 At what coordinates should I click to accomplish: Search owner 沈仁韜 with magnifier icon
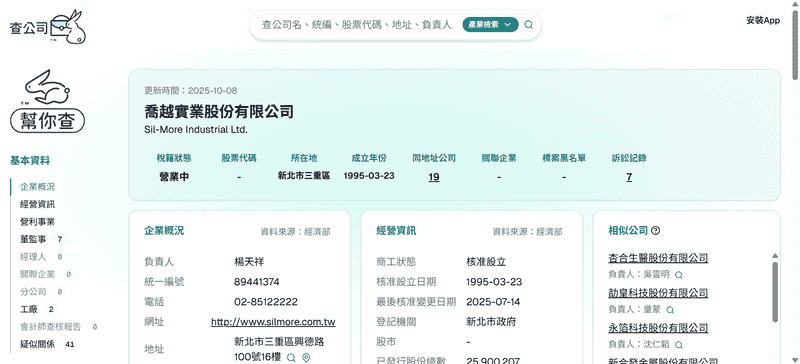pyautogui.click(x=679, y=345)
